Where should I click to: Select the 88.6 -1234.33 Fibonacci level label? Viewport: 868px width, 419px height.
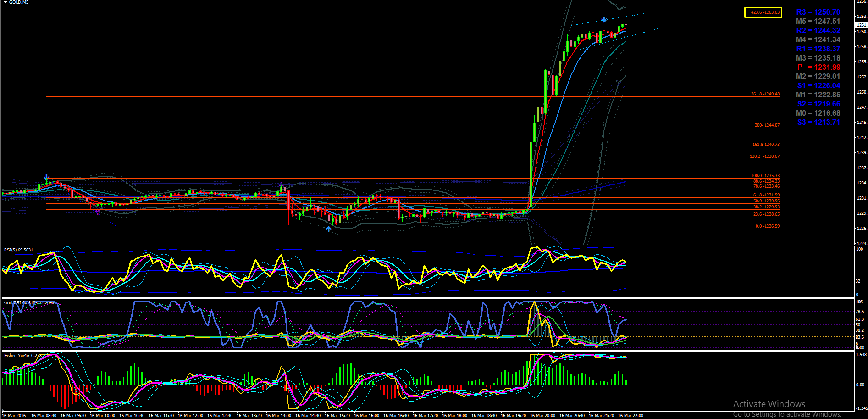tap(766, 181)
